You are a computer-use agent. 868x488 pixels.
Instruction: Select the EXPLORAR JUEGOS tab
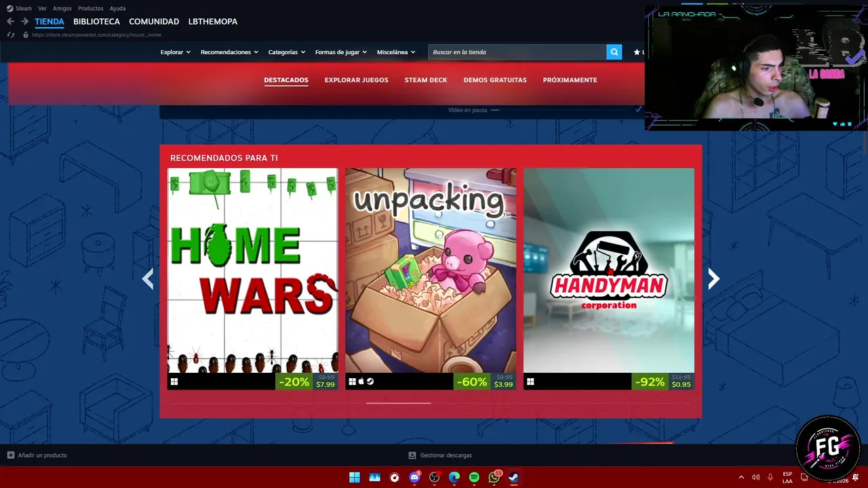pyautogui.click(x=357, y=80)
